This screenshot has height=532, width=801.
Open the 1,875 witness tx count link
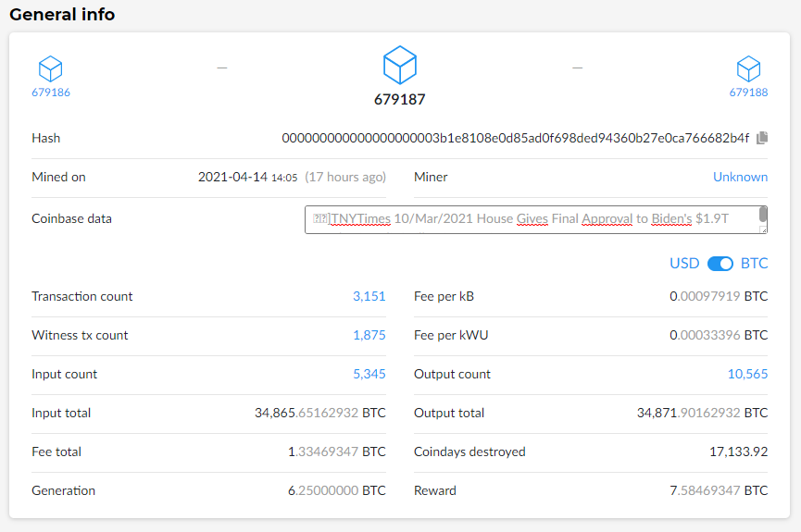(x=369, y=336)
